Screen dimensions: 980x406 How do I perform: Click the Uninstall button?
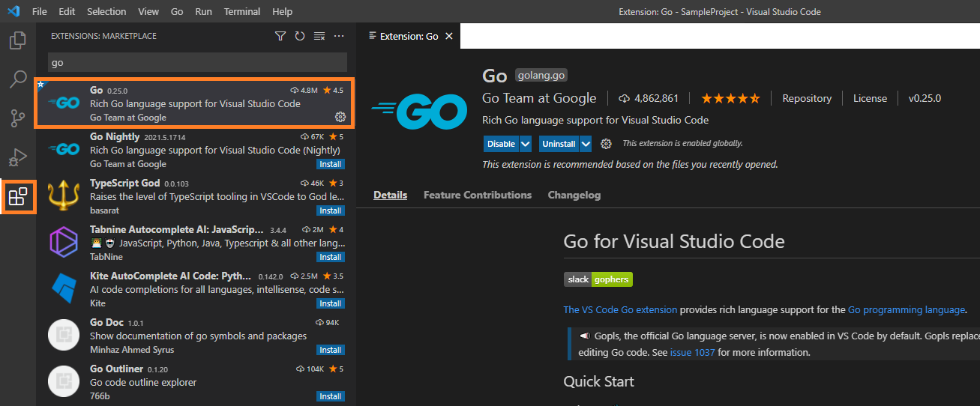point(559,144)
